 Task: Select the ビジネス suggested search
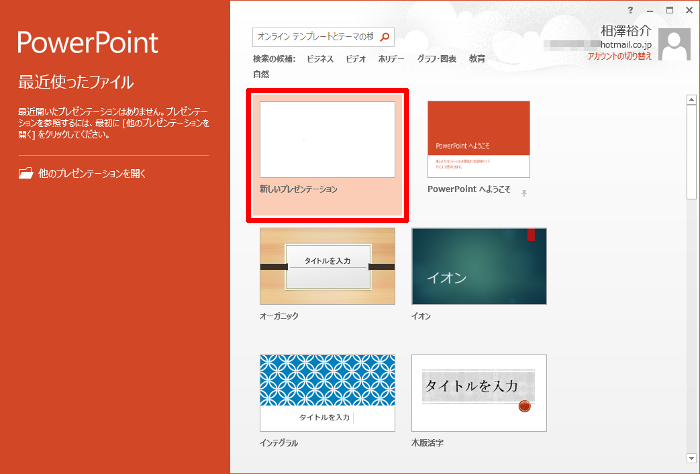[320, 59]
